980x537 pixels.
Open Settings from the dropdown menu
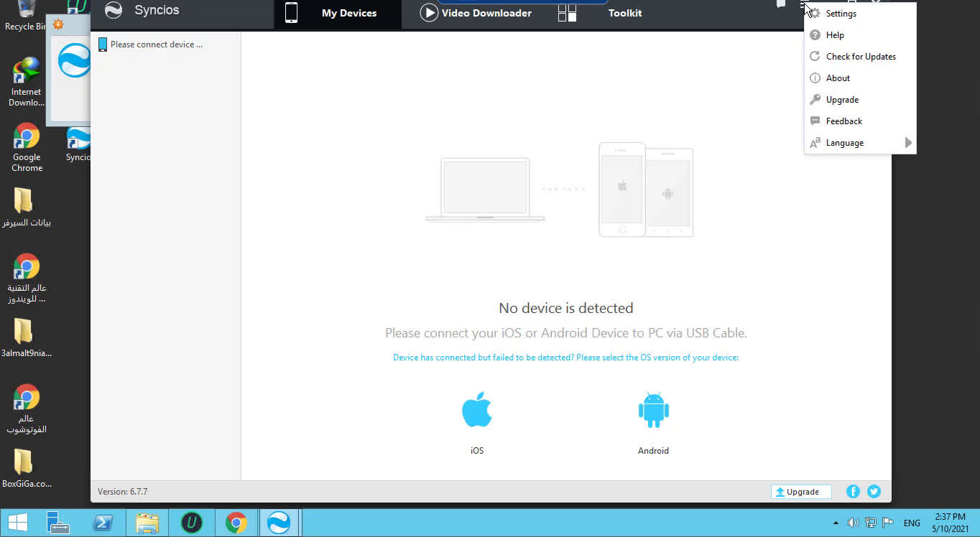[x=842, y=13]
